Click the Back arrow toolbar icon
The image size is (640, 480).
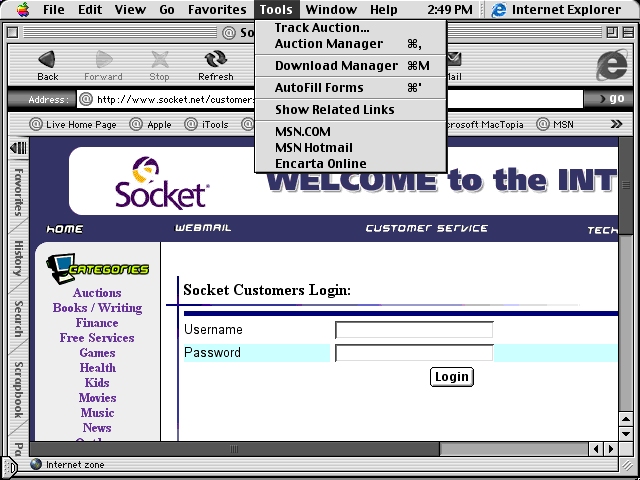47,59
